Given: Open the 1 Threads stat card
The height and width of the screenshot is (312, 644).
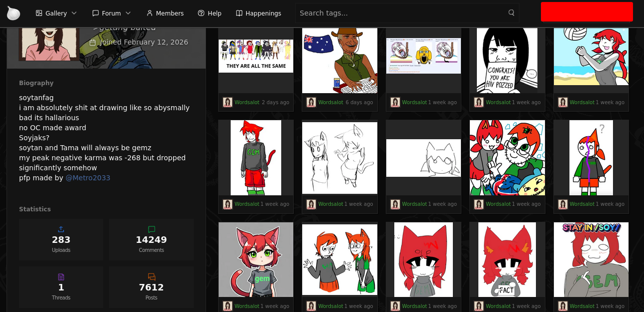Looking at the screenshot, I should click(x=61, y=287).
